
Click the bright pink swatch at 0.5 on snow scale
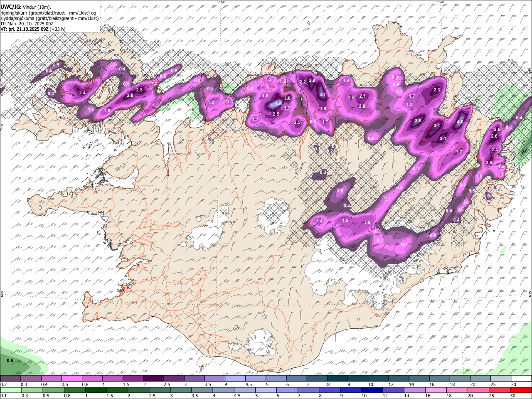(71, 379)
